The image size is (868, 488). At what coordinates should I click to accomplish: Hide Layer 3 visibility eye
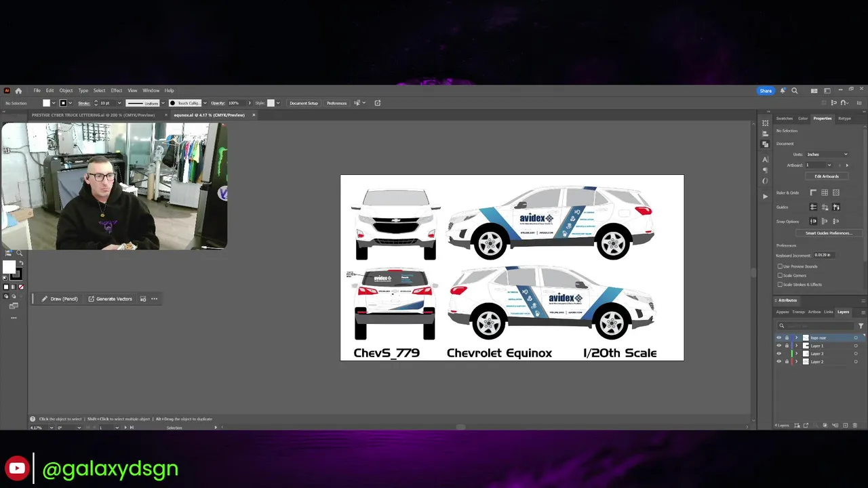(778, 354)
